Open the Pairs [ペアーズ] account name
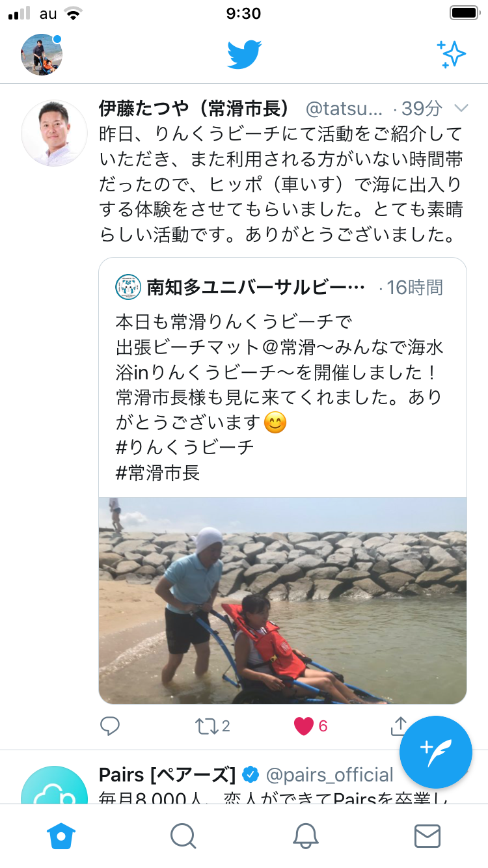The height and width of the screenshot is (868, 488). tap(167, 775)
